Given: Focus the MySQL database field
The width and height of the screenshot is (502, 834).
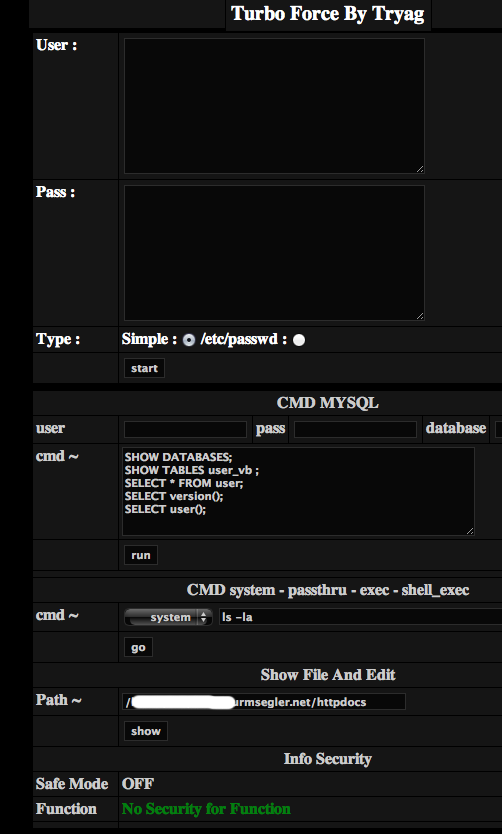Looking at the screenshot, I should pyautogui.click(x=498, y=429).
